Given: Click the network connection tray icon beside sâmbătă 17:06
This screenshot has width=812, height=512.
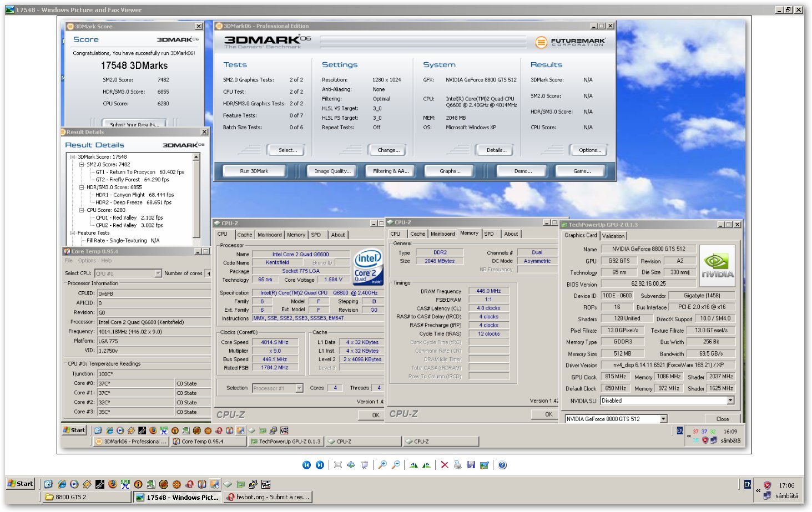Looking at the screenshot, I should (x=767, y=496).
